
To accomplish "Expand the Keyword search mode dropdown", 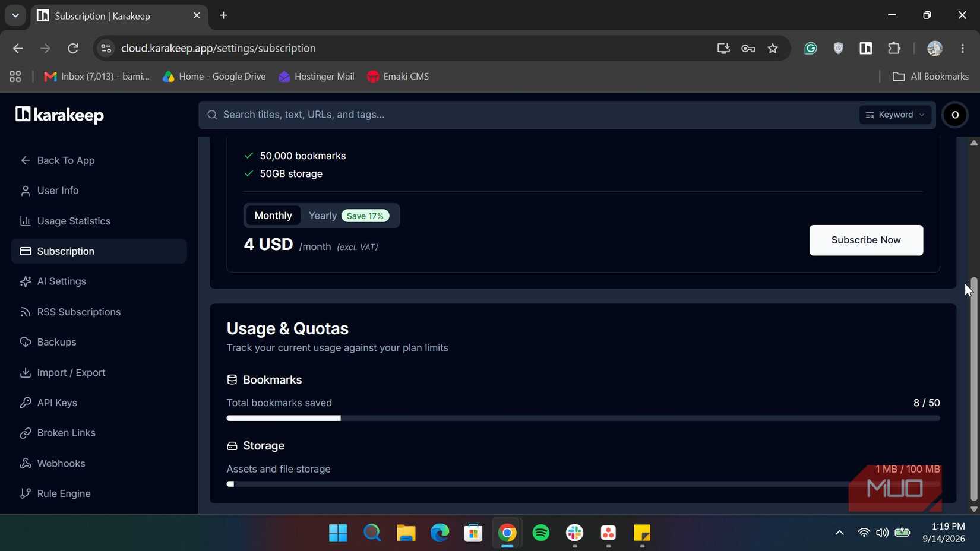I will tap(894, 115).
